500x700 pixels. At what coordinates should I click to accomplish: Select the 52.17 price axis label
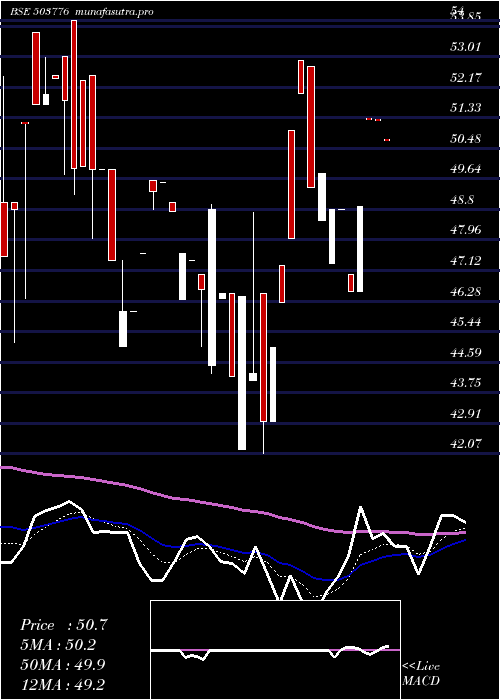pyautogui.click(x=466, y=78)
